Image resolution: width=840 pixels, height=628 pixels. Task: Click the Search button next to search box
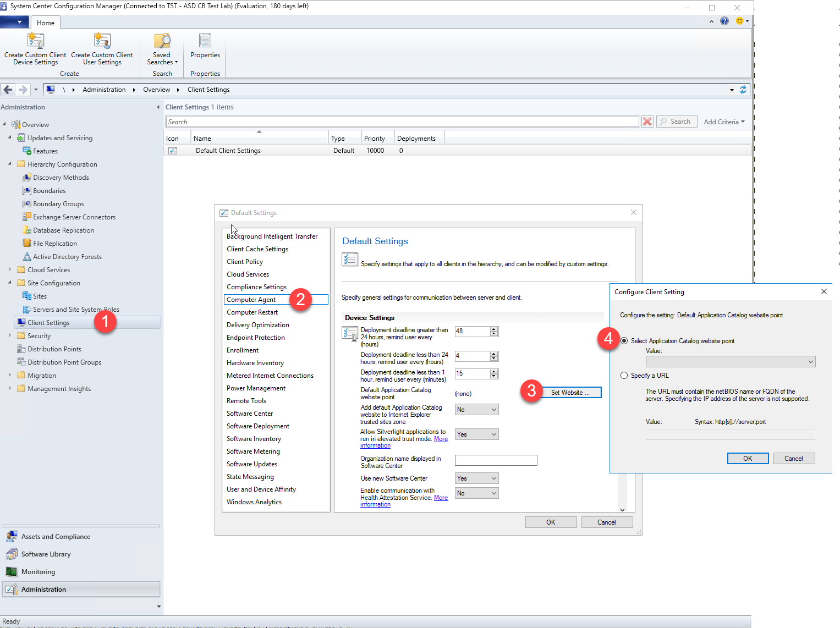pos(677,122)
